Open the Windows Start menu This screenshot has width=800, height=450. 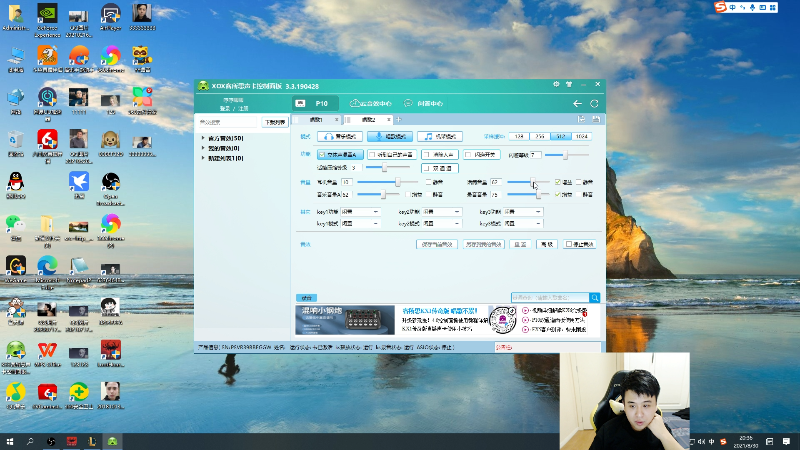[10, 441]
